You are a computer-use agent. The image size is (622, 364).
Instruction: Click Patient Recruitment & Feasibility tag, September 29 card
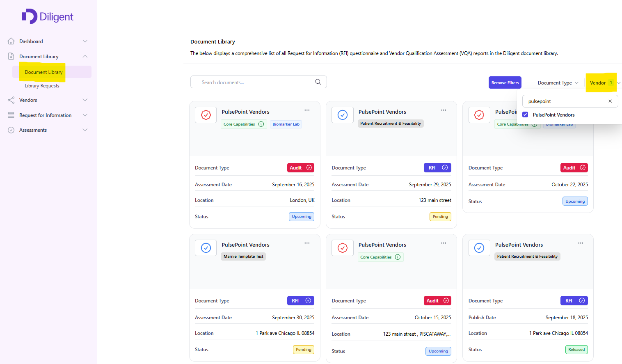[x=391, y=123]
